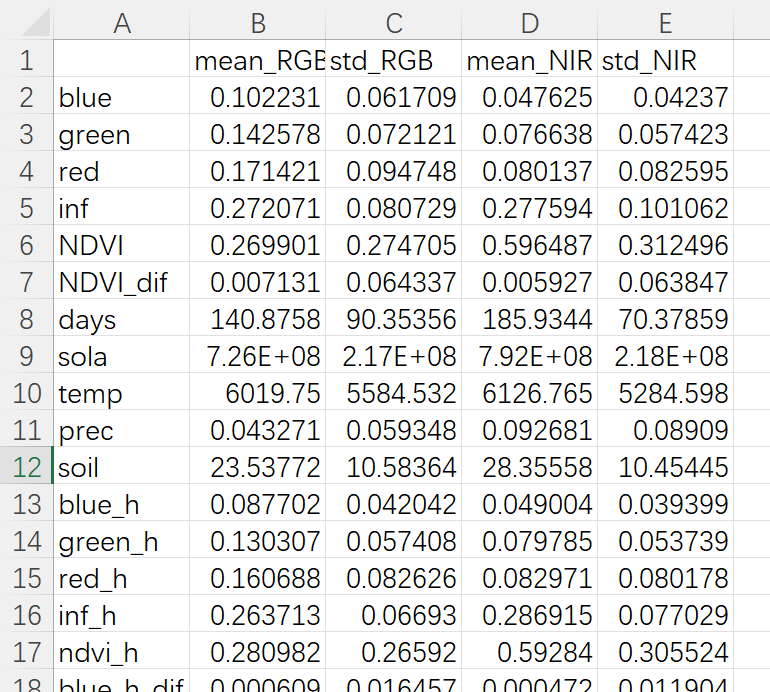Screen dimensions: 770x692
Task: Select column E header
Action: (x=665, y=23)
